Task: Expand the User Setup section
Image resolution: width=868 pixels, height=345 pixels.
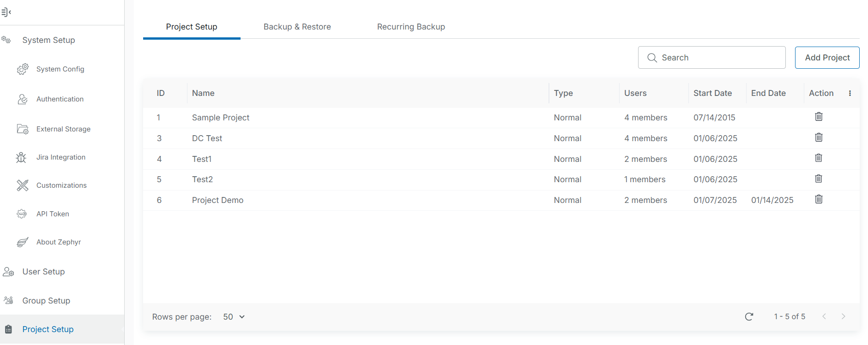Action: tap(43, 272)
